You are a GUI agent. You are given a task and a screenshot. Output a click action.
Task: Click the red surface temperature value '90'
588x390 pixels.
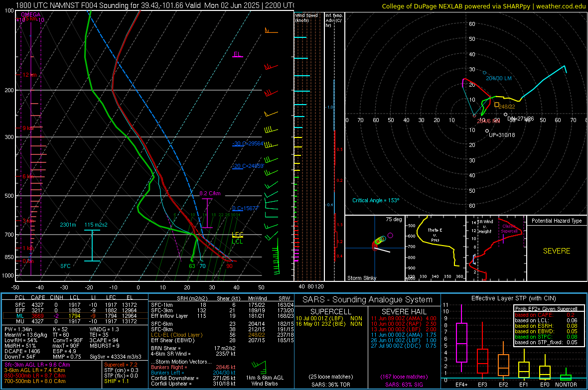pyautogui.click(x=229, y=266)
